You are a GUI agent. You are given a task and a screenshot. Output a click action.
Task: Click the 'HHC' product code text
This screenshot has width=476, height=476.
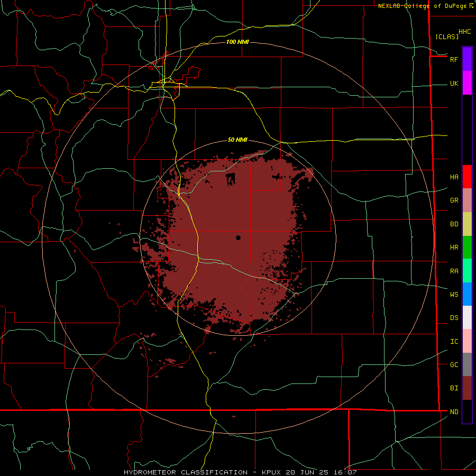pos(464,32)
